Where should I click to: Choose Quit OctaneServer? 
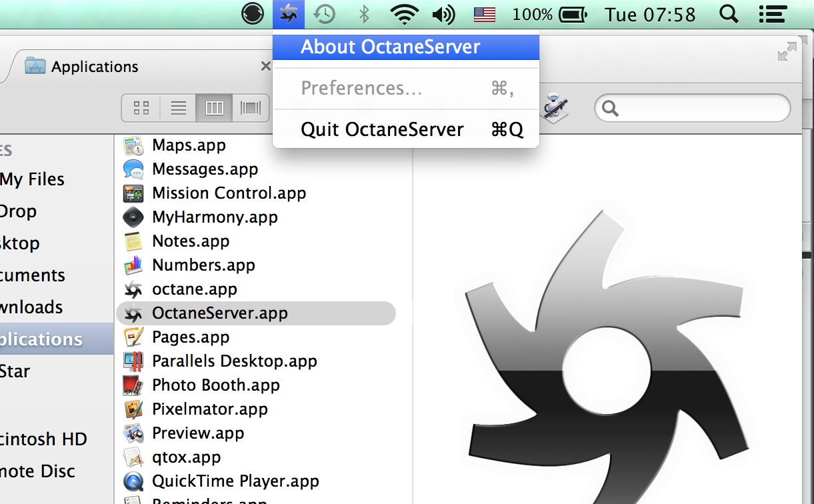[x=406, y=129]
